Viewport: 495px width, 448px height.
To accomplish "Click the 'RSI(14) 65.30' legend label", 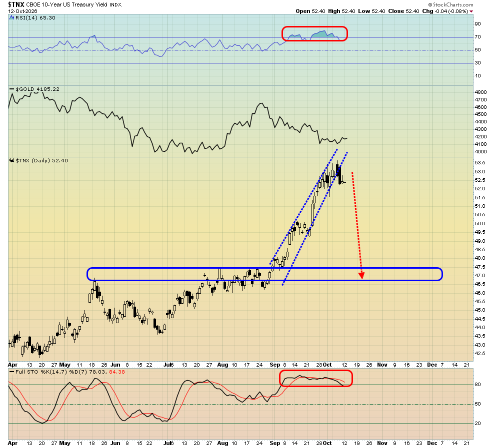I will (x=35, y=17).
